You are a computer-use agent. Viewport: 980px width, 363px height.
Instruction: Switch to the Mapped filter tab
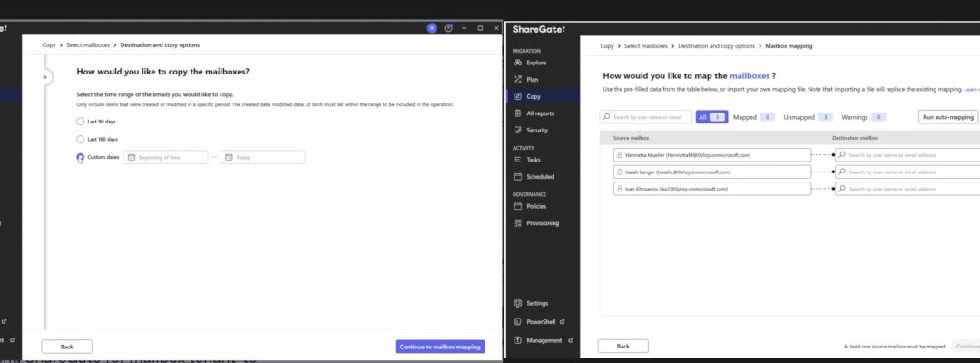coord(754,117)
